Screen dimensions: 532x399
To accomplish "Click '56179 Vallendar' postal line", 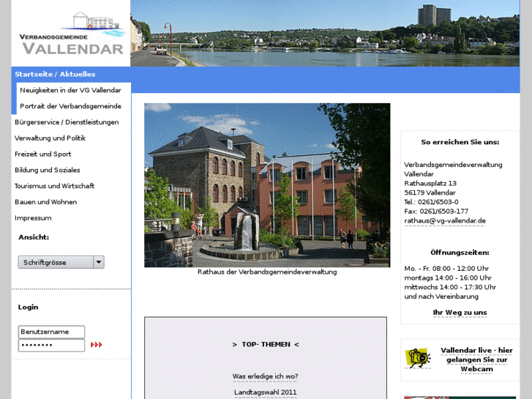I will click(x=430, y=193).
